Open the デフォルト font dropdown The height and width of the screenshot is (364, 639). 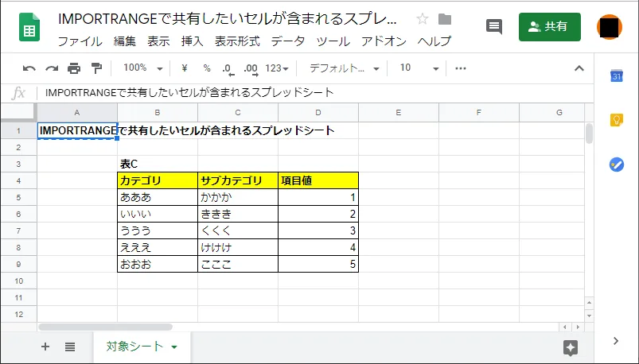[x=345, y=68]
